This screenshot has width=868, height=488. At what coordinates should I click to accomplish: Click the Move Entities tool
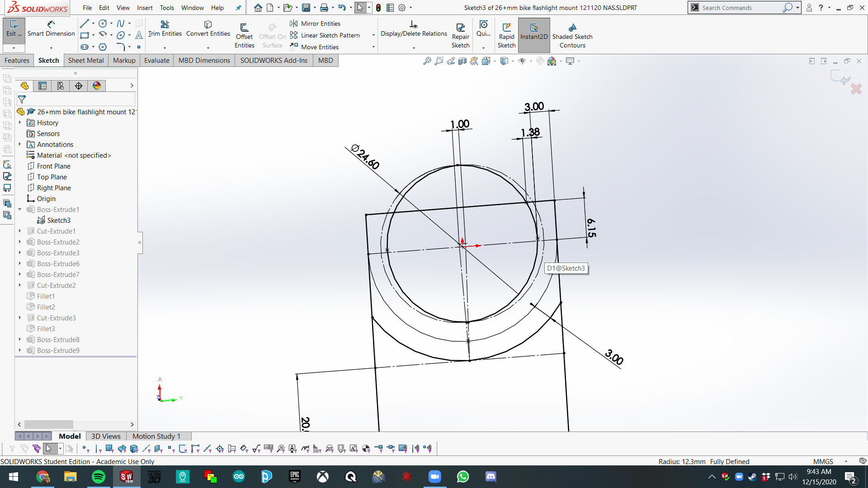(315, 47)
